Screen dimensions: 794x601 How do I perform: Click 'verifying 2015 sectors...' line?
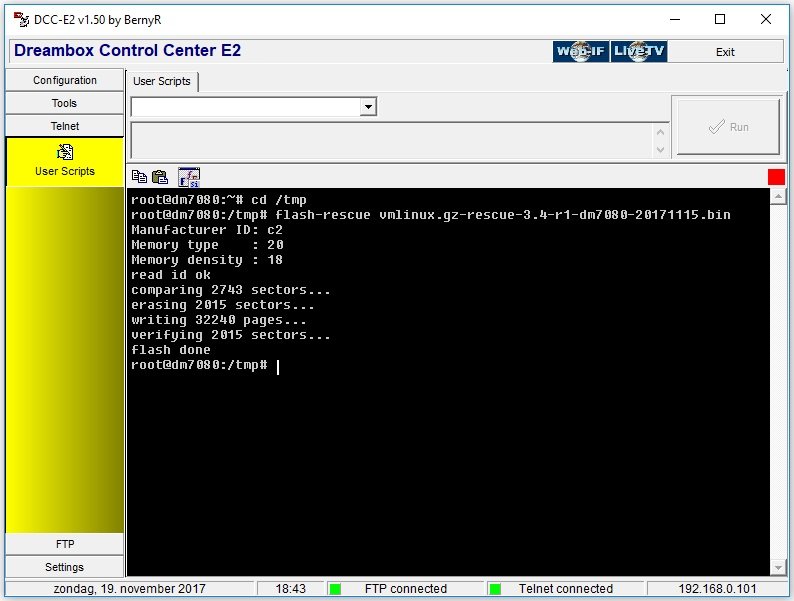point(230,335)
